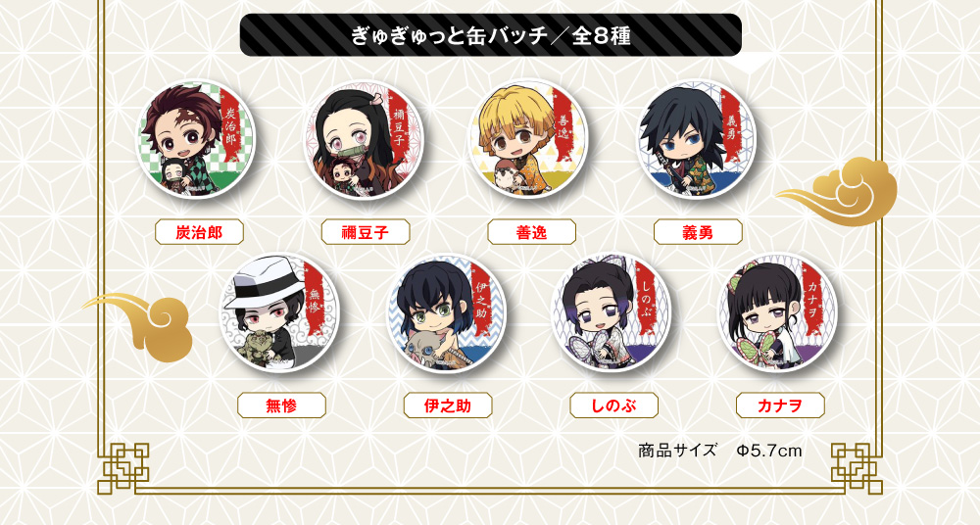Click the 炭治郎 can badge image

point(197,140)
